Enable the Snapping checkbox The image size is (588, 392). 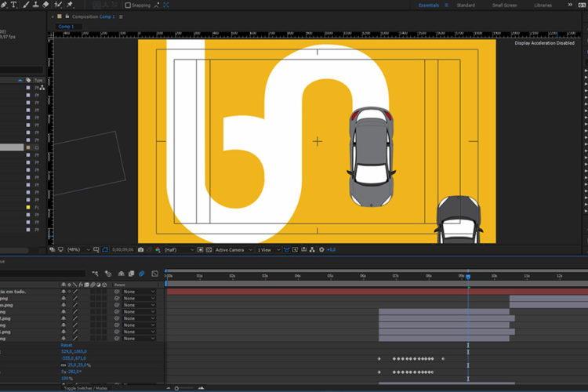tap(129, 5)
